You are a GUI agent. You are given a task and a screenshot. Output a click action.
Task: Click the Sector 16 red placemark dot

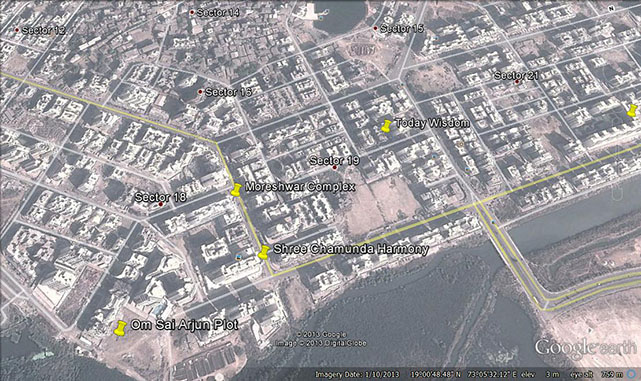point(200,92)
